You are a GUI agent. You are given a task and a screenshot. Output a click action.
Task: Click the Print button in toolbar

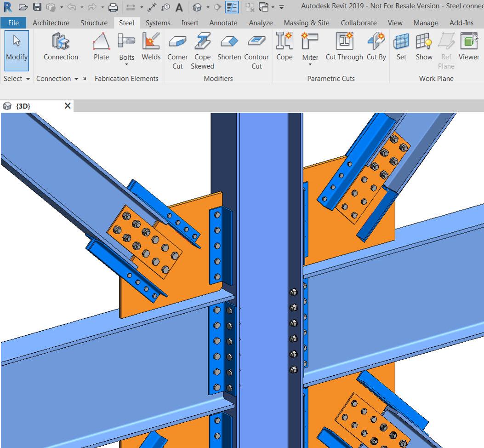click(x=113, y=7)
